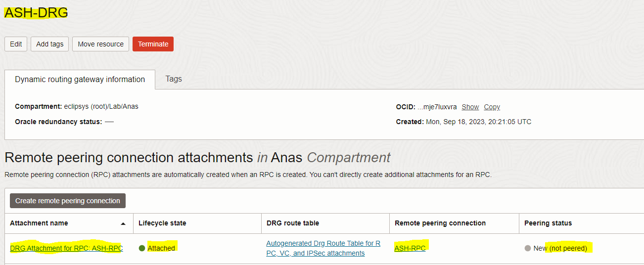Click the Move resource button
The image size is (644, 265).
coord(100,44)
